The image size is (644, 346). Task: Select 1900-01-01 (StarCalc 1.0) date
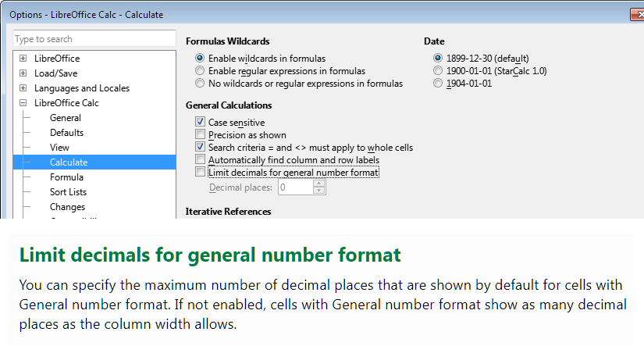coord(438,70)
